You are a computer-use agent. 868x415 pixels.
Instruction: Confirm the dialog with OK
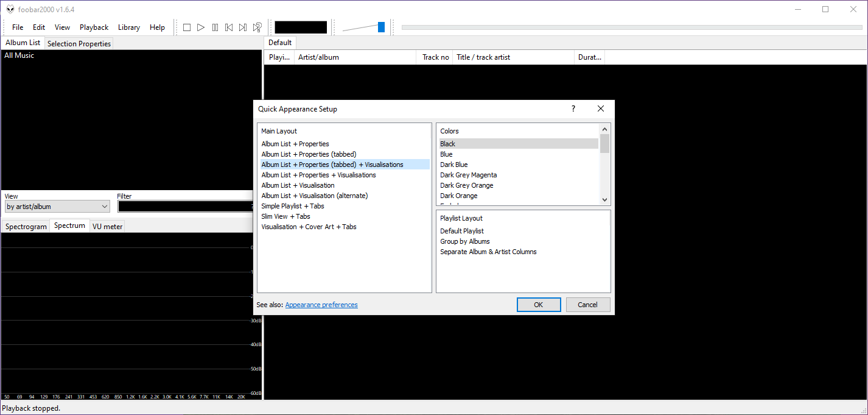(x=539, y=305)
